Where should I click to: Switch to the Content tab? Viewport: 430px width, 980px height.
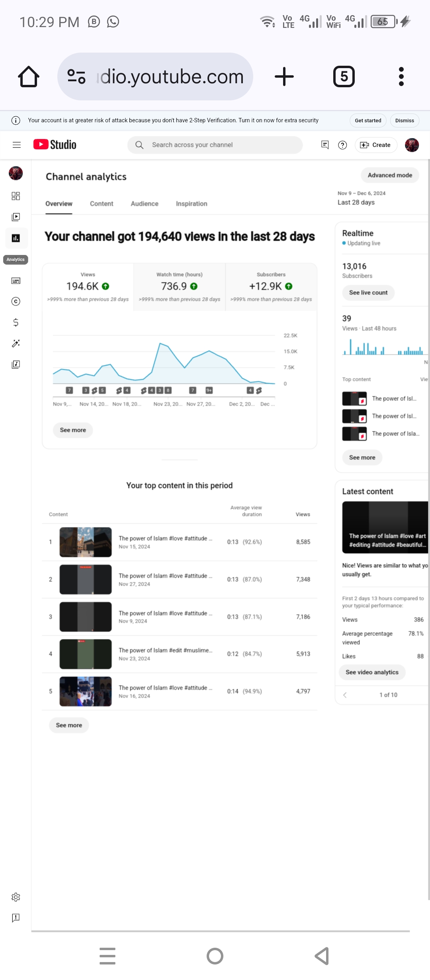pyautogui.click(x=102, y=204)
